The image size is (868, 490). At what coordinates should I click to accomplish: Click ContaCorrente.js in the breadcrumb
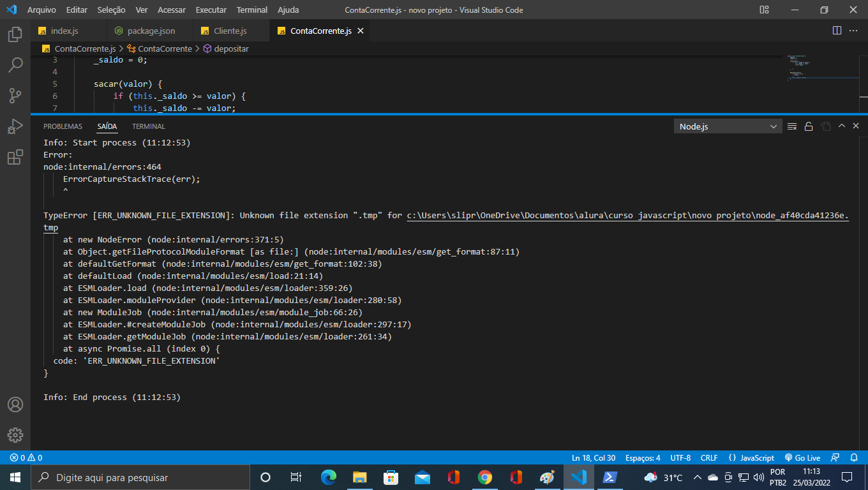pyautogui.click(x=85, y=48)
